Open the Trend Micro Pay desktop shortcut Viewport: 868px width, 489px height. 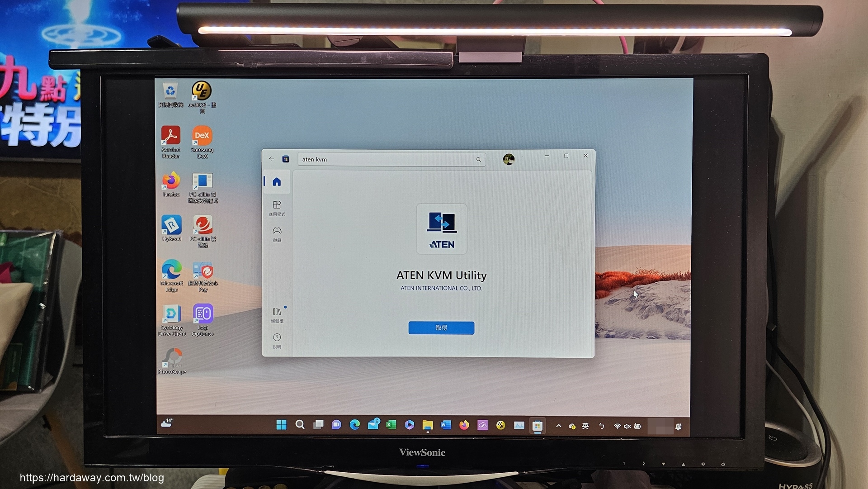click(x=203, y=277)
